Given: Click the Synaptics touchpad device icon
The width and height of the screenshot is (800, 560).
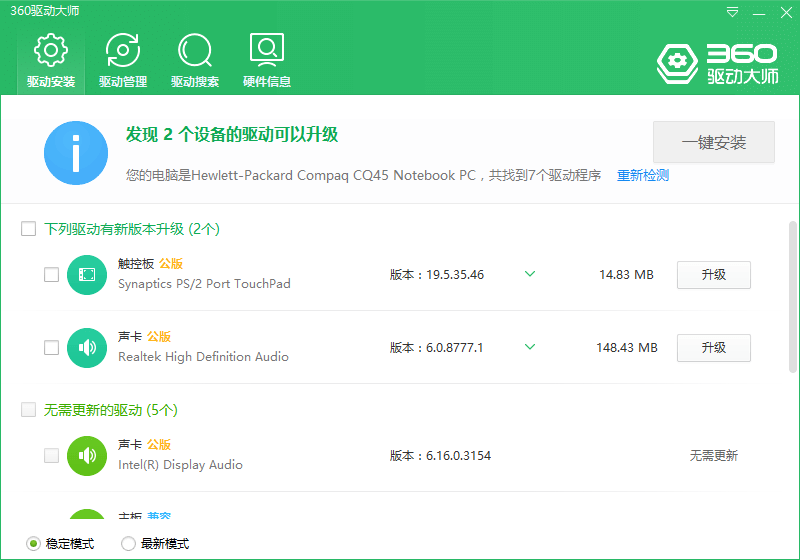Looking at the screenshot, I should click(87, 275).
